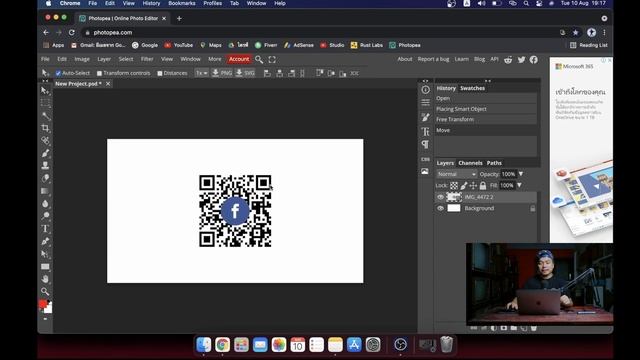This screenshot has height=360, width=640.
Task: Select the Crop tool
Action: 45,128
